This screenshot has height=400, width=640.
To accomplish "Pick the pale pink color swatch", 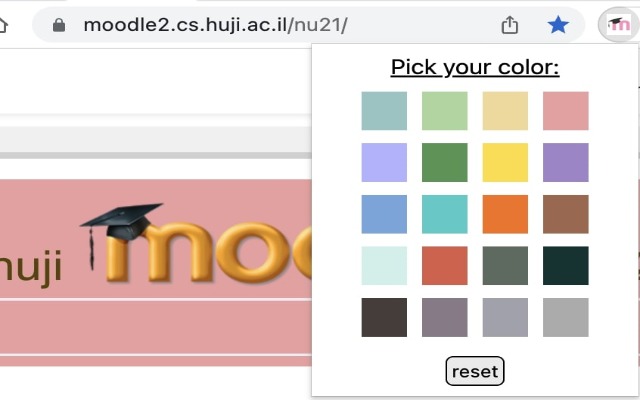I will tap(566, 111).
